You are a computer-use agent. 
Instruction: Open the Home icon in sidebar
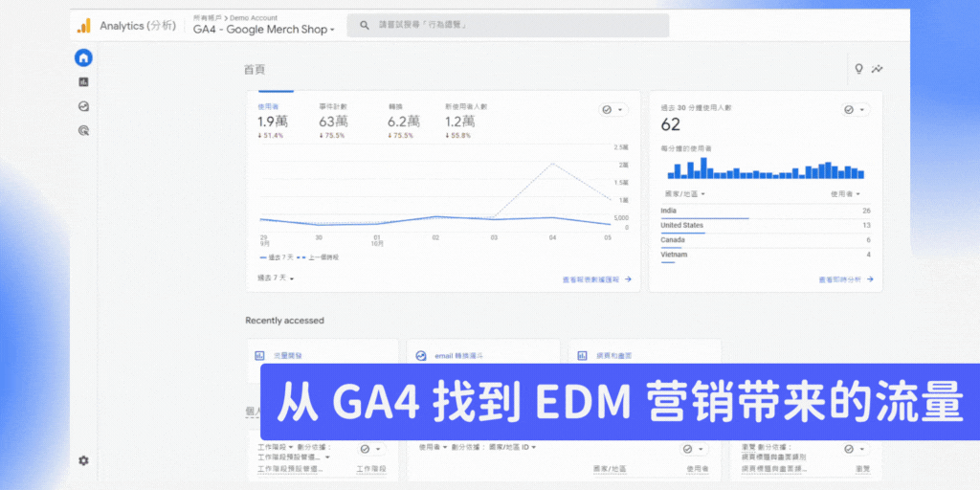pos(83,58)
